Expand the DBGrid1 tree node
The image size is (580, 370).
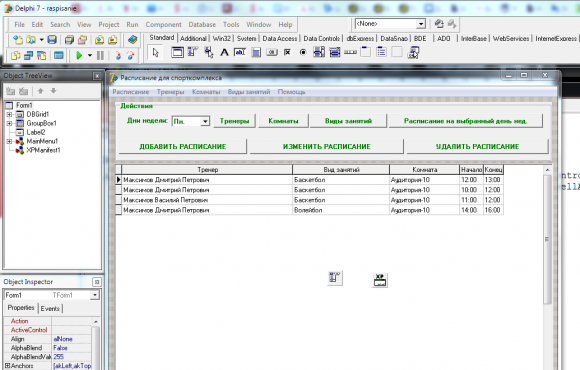click(x=9, y=114)
